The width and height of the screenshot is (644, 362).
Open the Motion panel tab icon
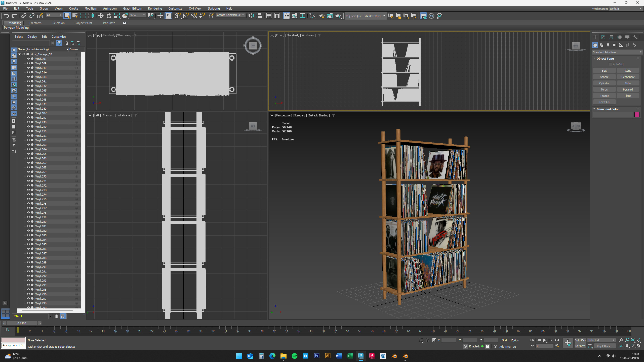[619, 37]
